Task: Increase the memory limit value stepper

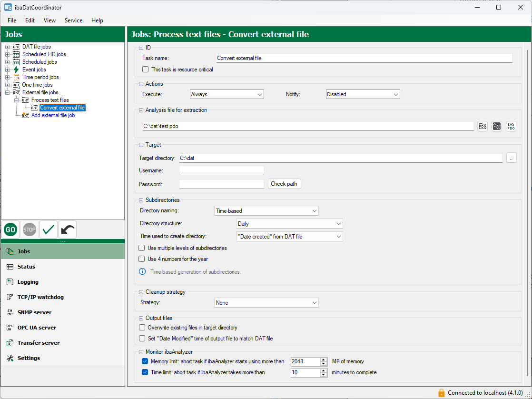Action: (x=324, y=359)
